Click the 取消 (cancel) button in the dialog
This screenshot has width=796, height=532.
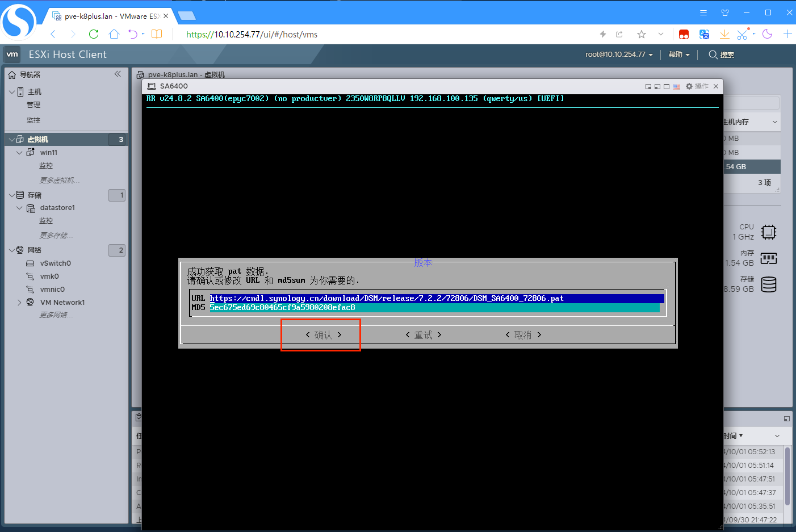(523, 335)
